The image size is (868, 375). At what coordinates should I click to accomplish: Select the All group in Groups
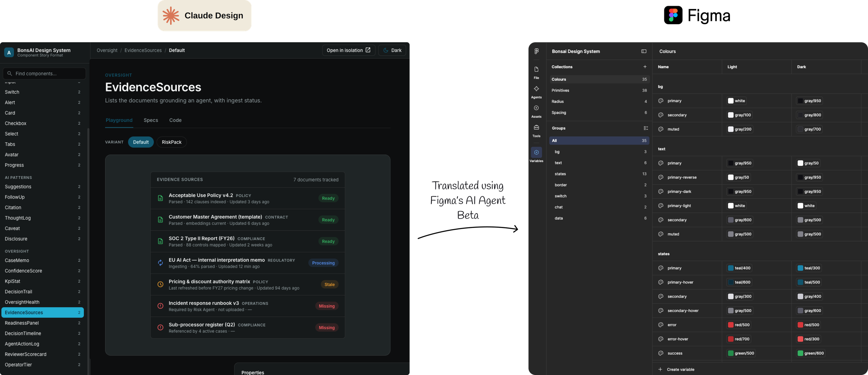click(x=599, y=141)
